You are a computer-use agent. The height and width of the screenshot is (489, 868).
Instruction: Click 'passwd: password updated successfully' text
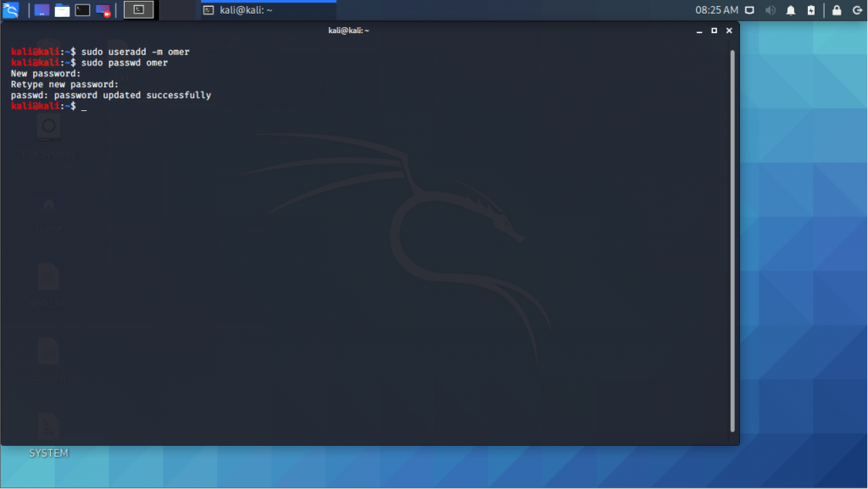click(111, 95)
